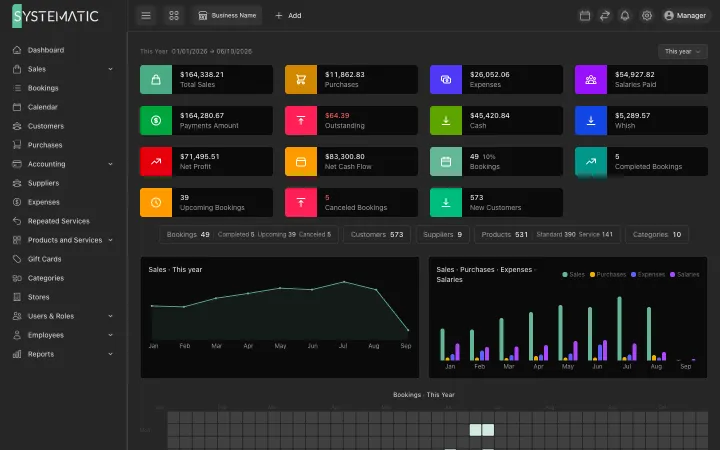This screenshot has height=450, width=720.
Task: Click the Gift Cards tag icon in sidebar
Action: (x=17, y=259)
